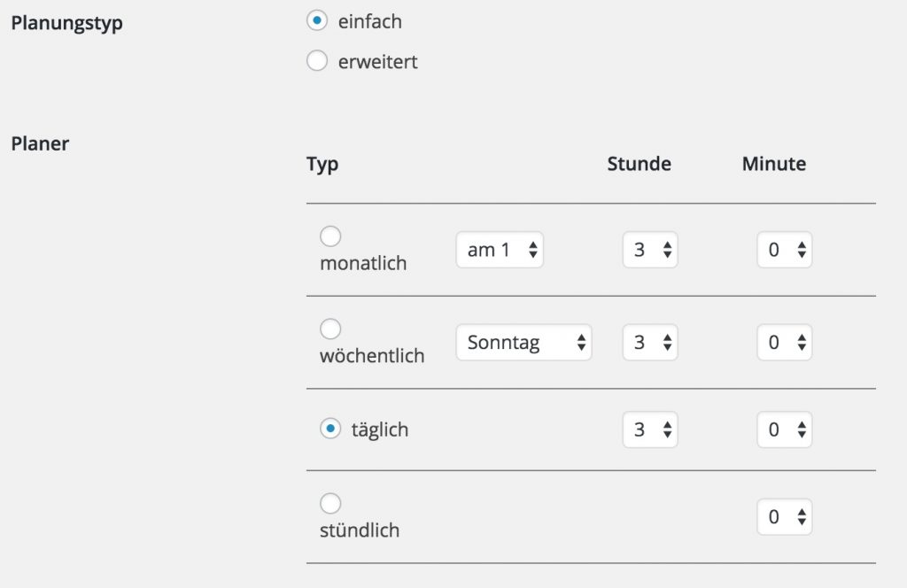Open the Stunde dropdown in the wöchentlich row

[650, 342]
